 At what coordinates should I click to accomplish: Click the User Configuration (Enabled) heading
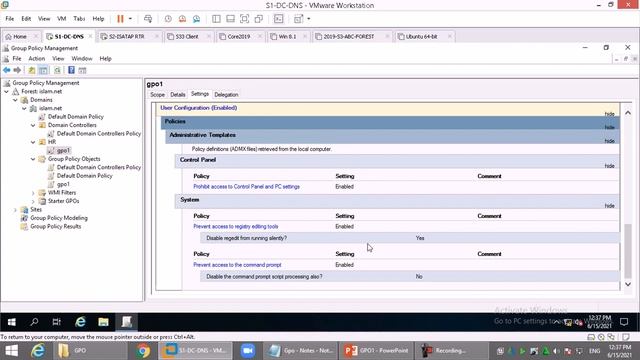point(198,108)
